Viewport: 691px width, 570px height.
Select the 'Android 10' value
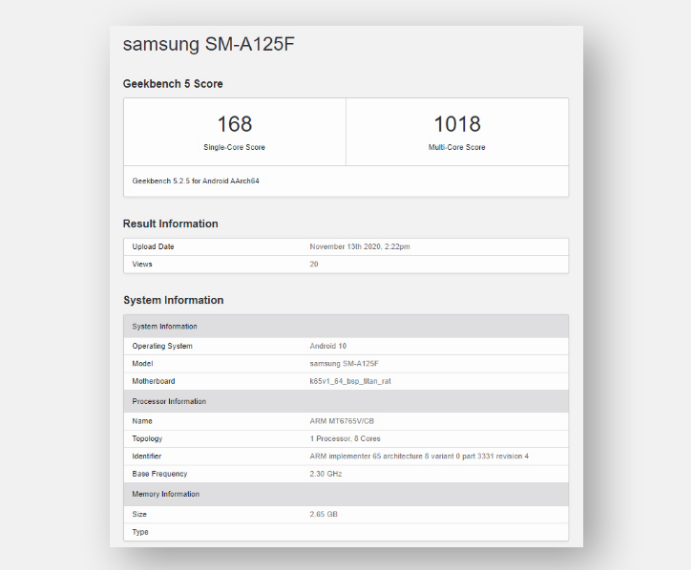pos(328,346)
